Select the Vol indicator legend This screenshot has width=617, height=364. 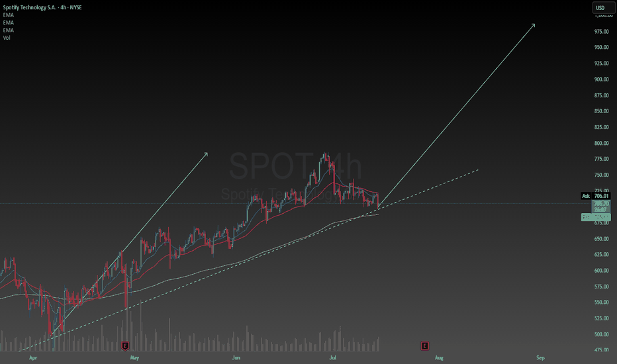point(7,38)
